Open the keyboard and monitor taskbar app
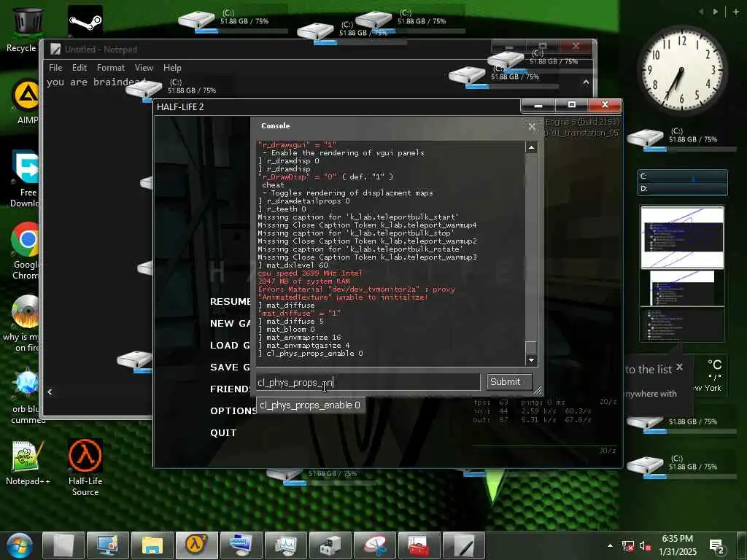This screenshot has width=747, height=560. (241, 545)
